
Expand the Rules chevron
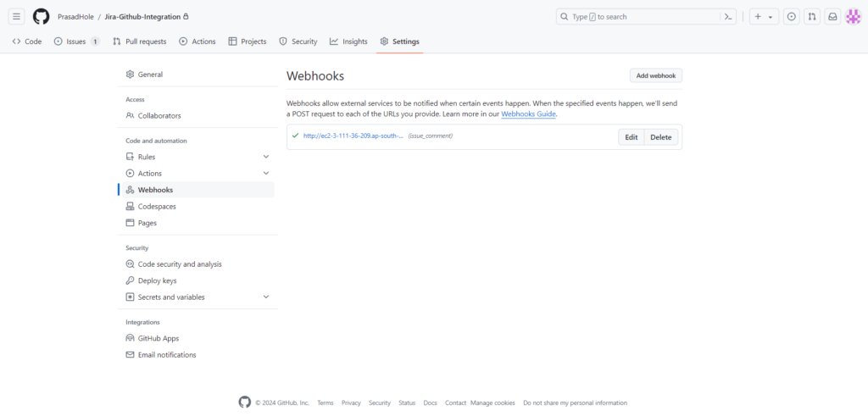coord(265,157)
